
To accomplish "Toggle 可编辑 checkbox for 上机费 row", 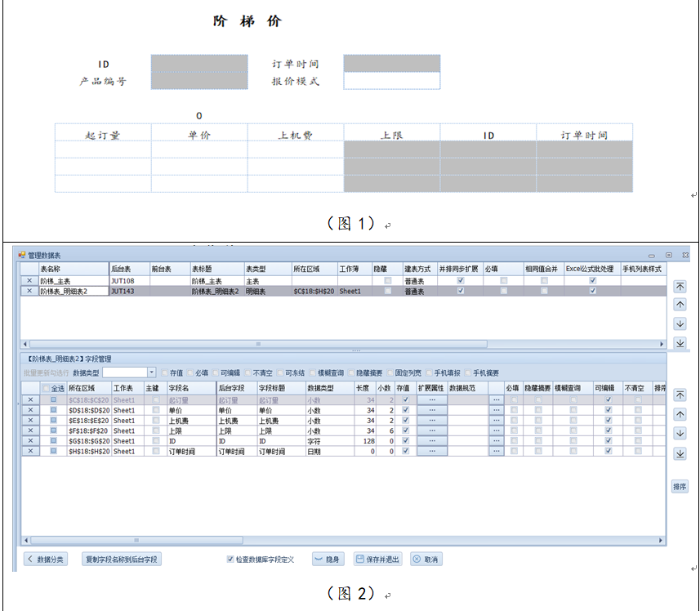I will (608, 421).
